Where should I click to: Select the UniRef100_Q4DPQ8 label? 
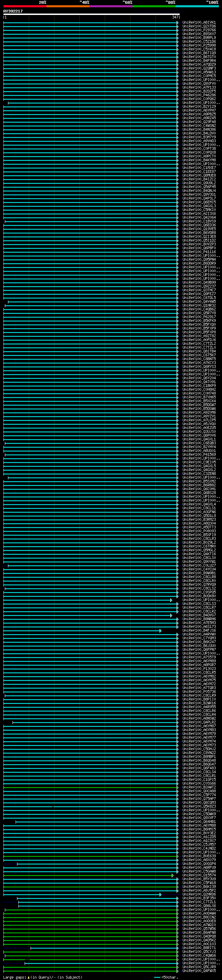(x=199, y=936)
